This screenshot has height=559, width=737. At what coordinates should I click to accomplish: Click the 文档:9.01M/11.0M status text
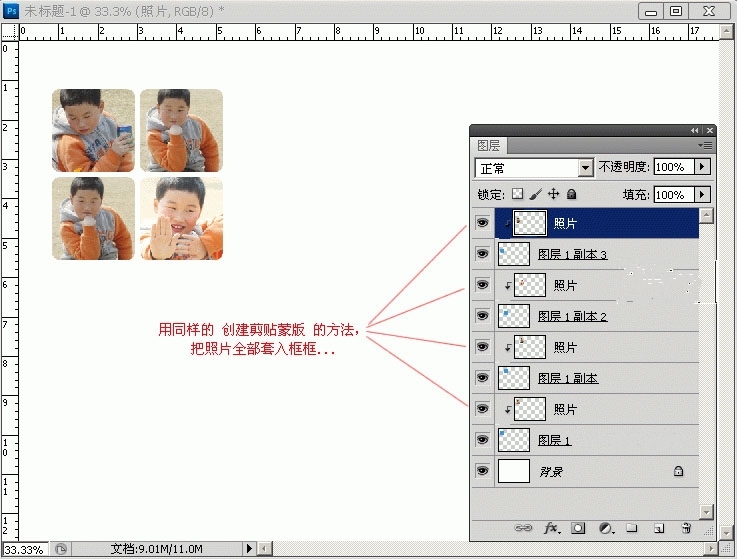(x=157, y=549)
